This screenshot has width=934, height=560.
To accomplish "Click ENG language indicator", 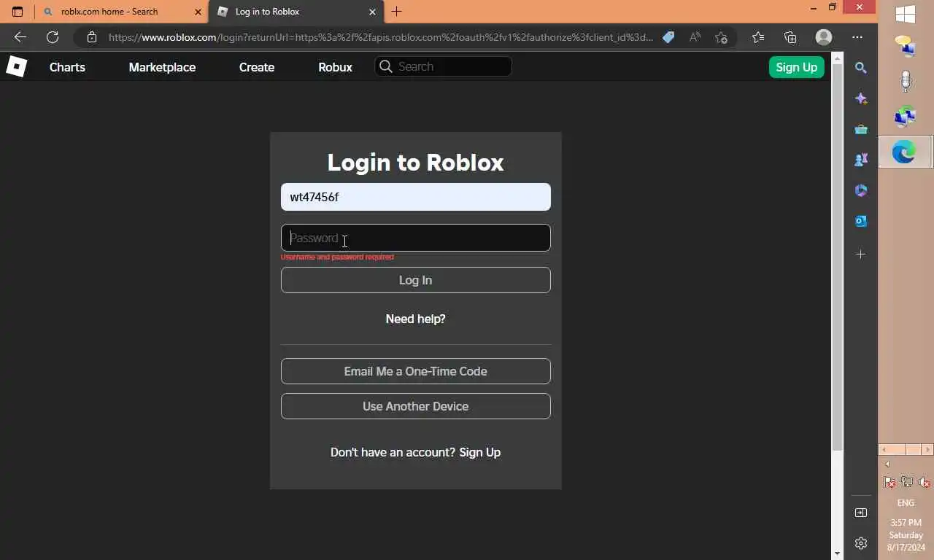I will pos(906,503).
